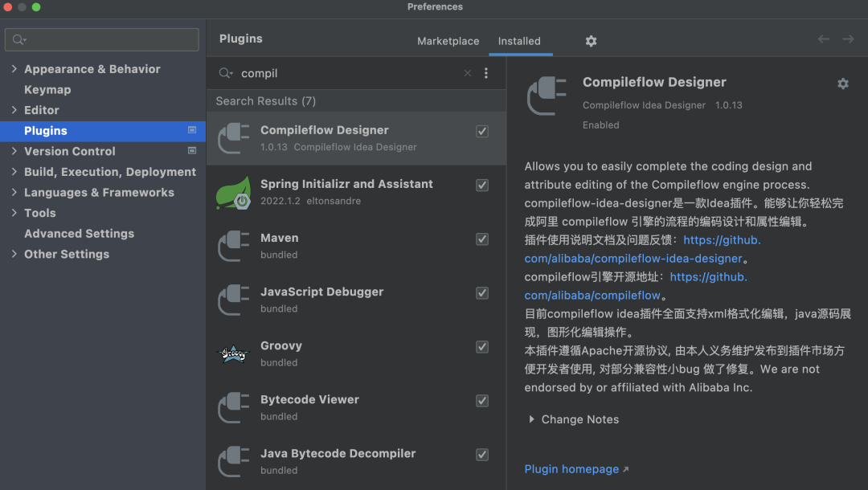
Task: Click the Compileflow Designer detail gear icon
Action: (x=842, y=84)
